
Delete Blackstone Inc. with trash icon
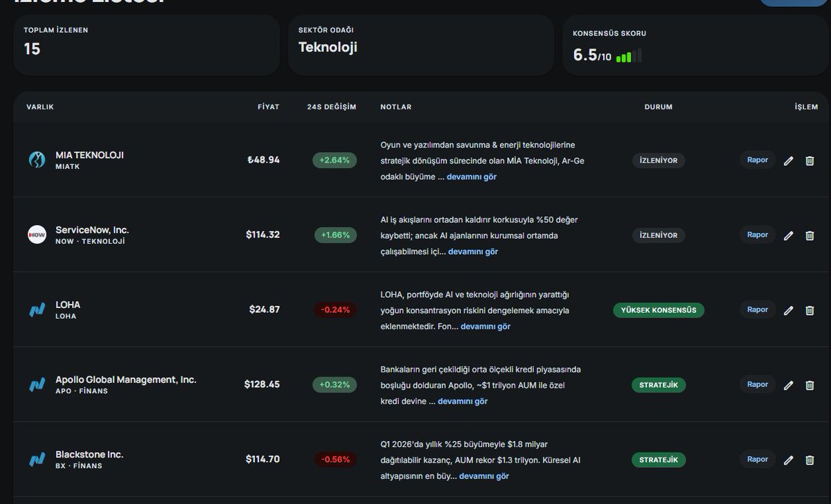[810, 460]
